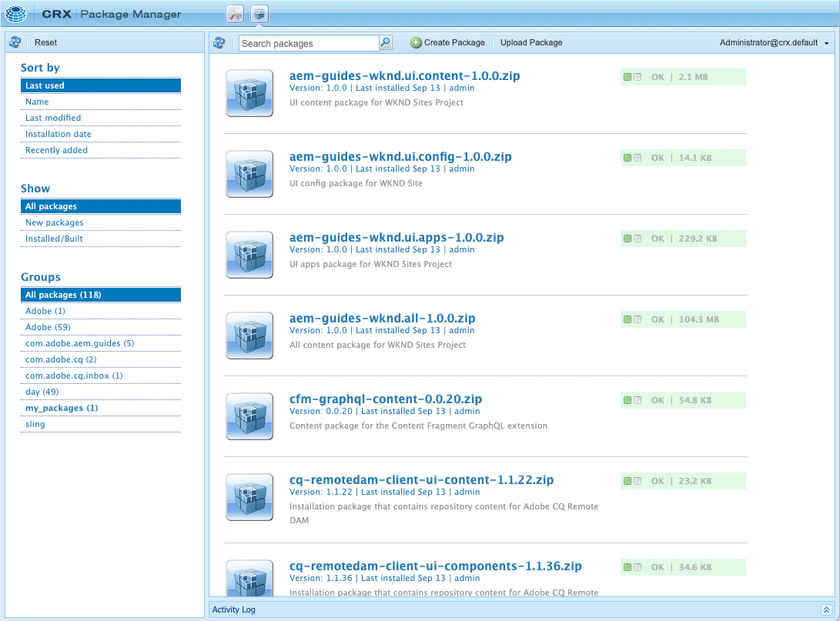The width and height of the screenshot is (840, 621).
Task: Click the aem-guides-wknd.all package cube icon
Action: pyautogui.click(x=249, y=336)
